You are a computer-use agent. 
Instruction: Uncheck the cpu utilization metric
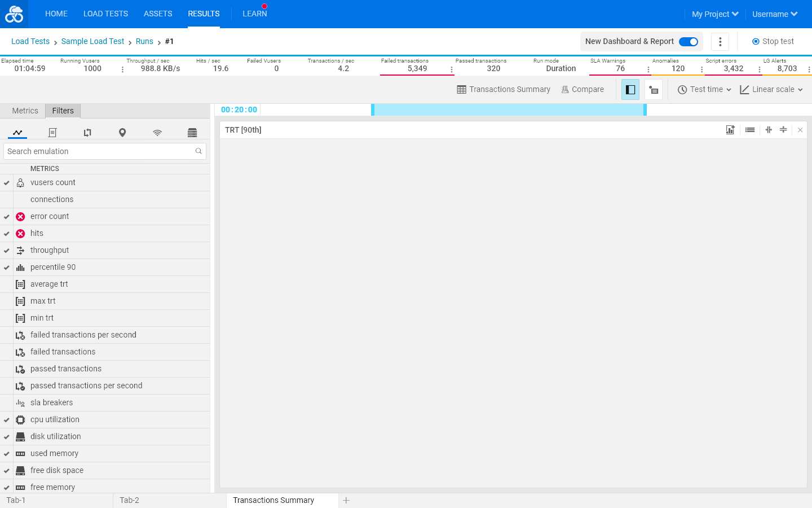click(x=7, y=420)
